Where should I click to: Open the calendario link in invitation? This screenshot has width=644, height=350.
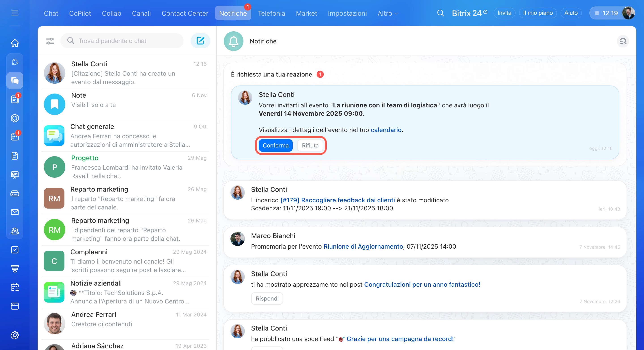pyautogui.click(x=386, y=130)
